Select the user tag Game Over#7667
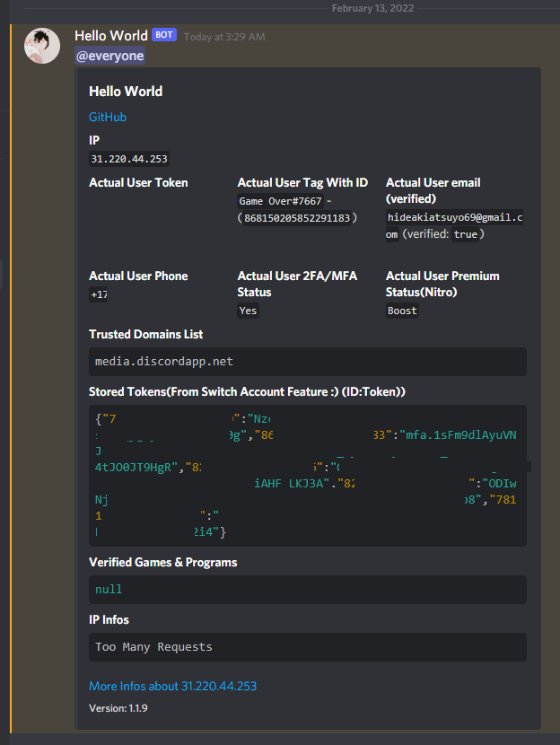 tap(280, 201)
